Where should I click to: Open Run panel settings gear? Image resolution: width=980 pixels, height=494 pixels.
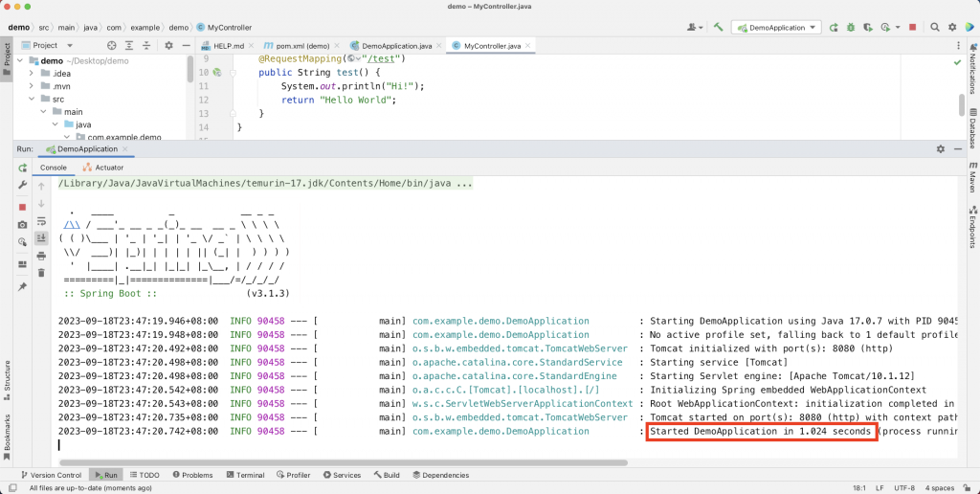point(941,148)
